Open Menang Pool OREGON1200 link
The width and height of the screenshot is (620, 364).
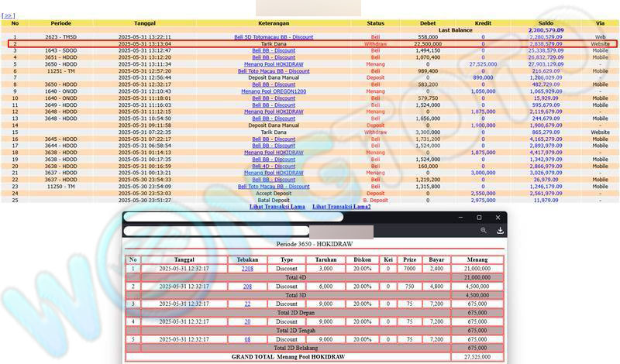pos(274,91)
